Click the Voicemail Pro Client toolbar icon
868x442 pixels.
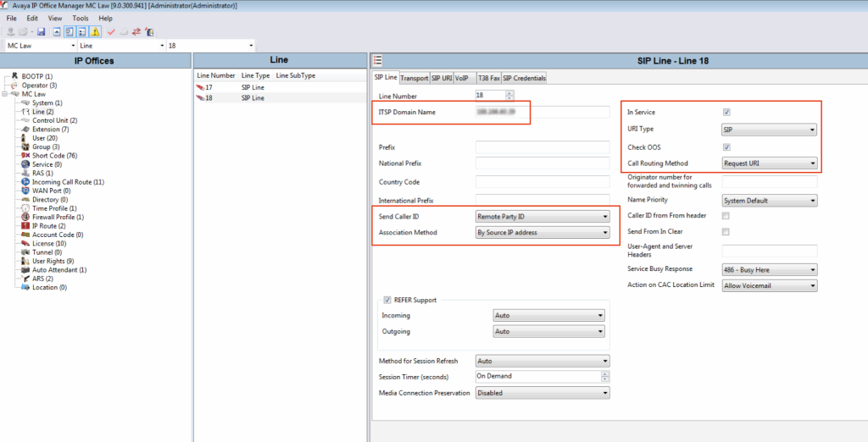pos(149,32)
